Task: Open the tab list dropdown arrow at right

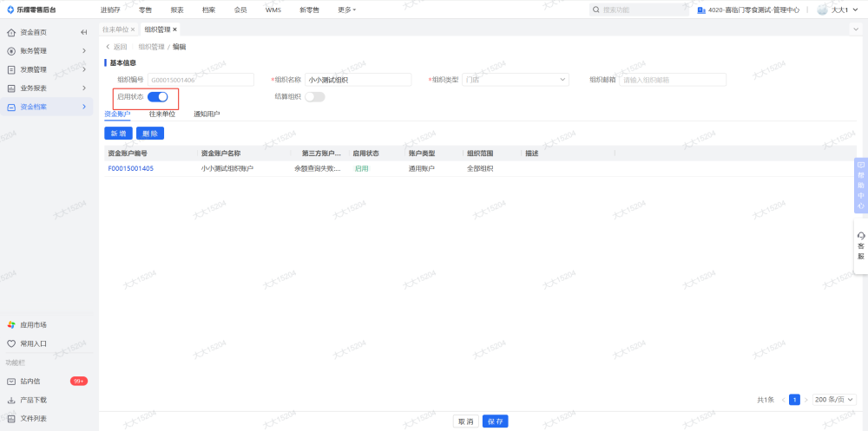Action: pos(858,29)
